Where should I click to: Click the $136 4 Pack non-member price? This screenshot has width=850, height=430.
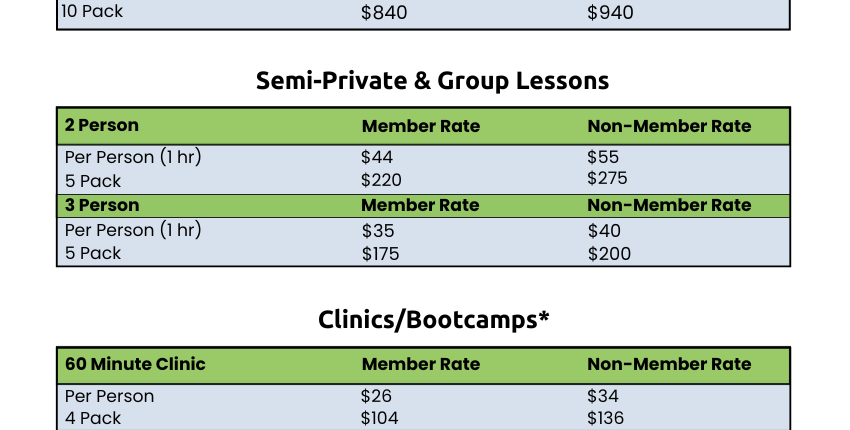606,418
